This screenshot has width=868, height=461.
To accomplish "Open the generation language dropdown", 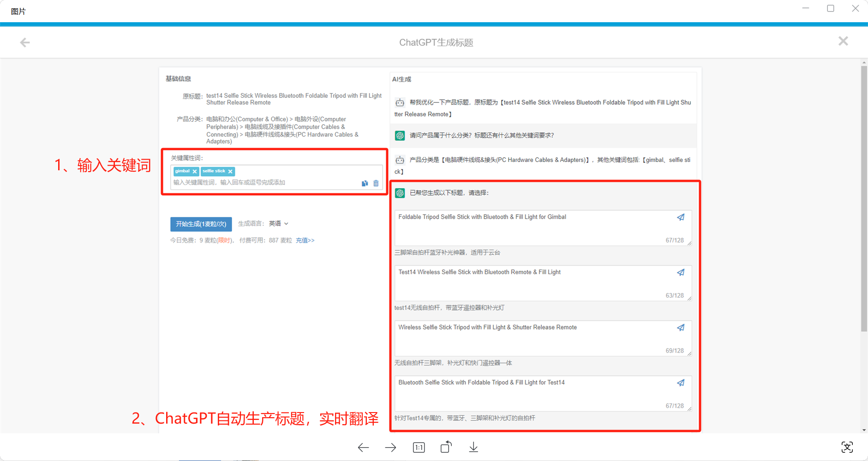I will click(279, 223).
